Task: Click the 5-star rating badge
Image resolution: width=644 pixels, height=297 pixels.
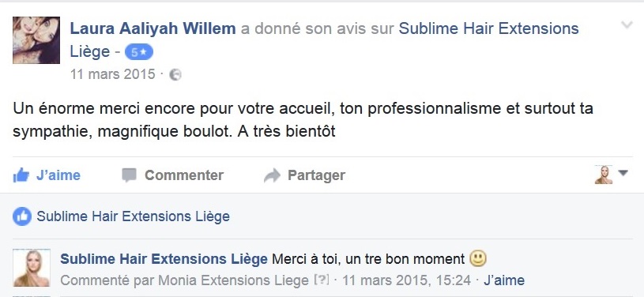Action: click(x=139, y=52)
